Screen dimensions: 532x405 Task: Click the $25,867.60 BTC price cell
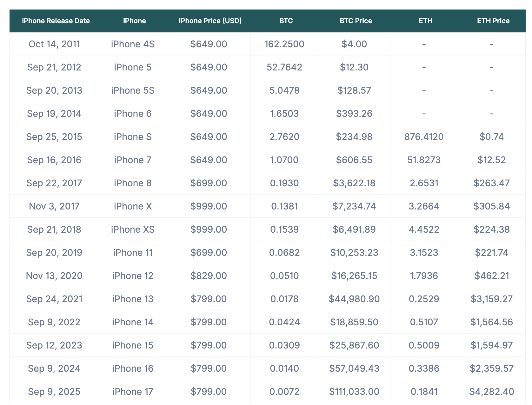click(x=354, y=345)
